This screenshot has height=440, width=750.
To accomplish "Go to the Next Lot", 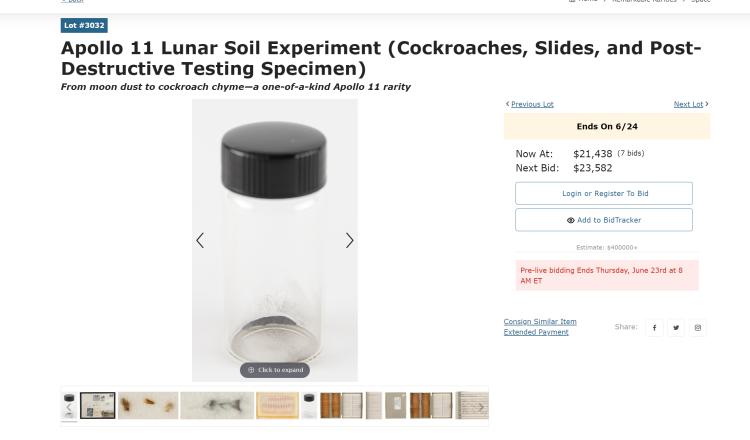I will (x=690, y=104).
